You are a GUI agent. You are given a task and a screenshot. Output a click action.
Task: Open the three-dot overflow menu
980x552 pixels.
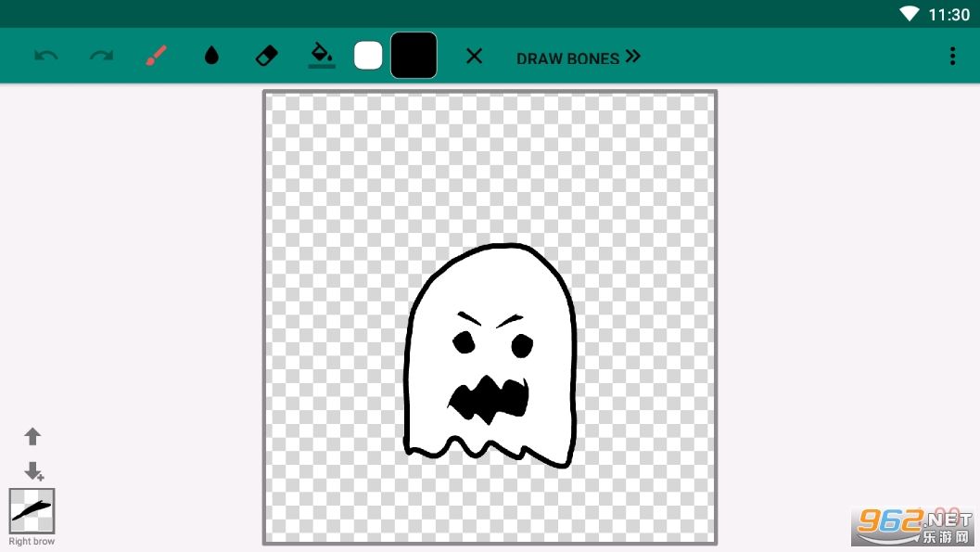(x=952, y=57)
